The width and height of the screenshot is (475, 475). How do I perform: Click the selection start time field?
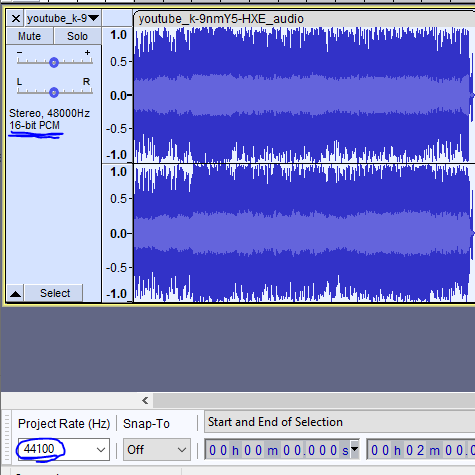(277, 450)
